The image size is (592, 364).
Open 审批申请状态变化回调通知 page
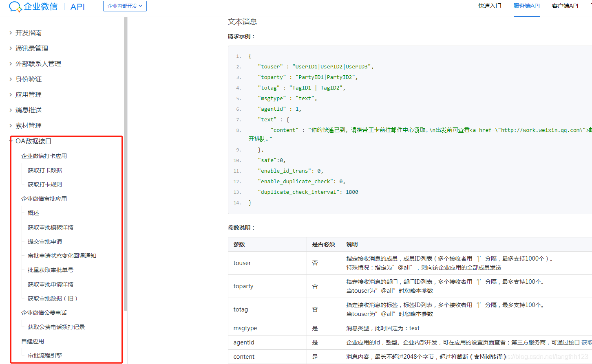(x=62, y=256)
